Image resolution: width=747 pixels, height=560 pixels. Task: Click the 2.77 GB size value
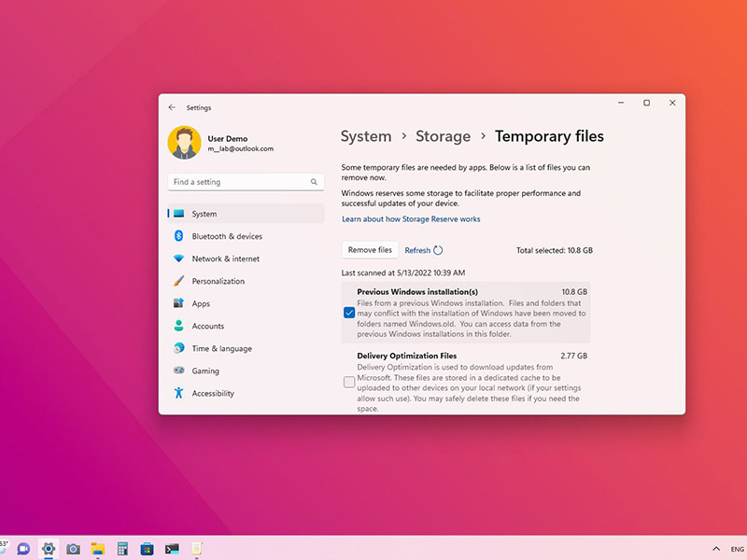pyautogui.click(x=574, y=356)
